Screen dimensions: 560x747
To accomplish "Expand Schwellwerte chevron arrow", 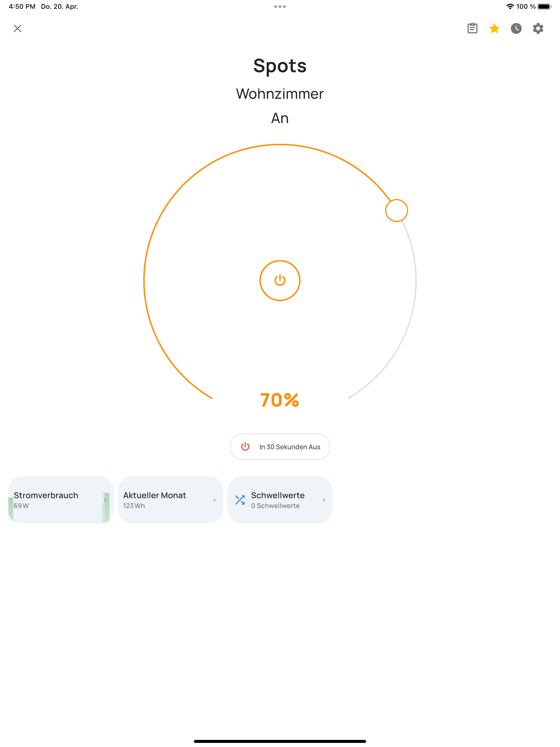I will pyautogui.click(x=324, y=500).
